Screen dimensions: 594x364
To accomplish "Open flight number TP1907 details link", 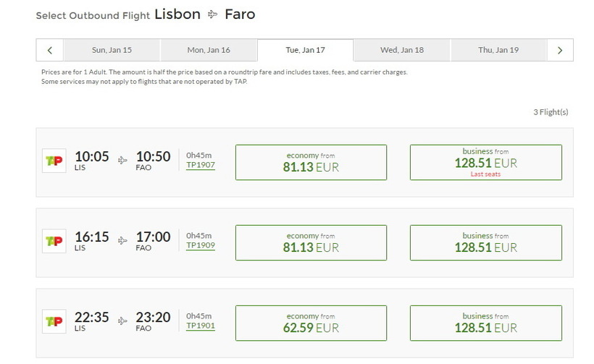I will pos(201,165).
